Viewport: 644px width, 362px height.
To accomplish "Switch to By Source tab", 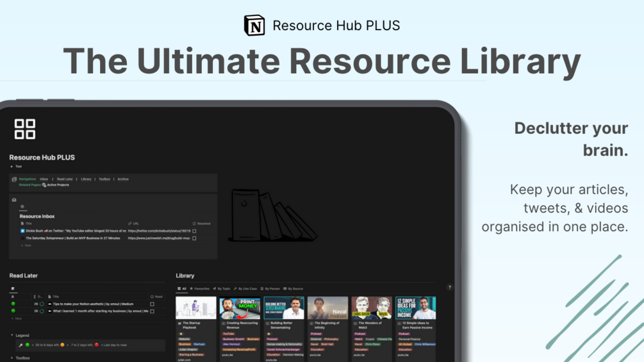I will [293, 288].
